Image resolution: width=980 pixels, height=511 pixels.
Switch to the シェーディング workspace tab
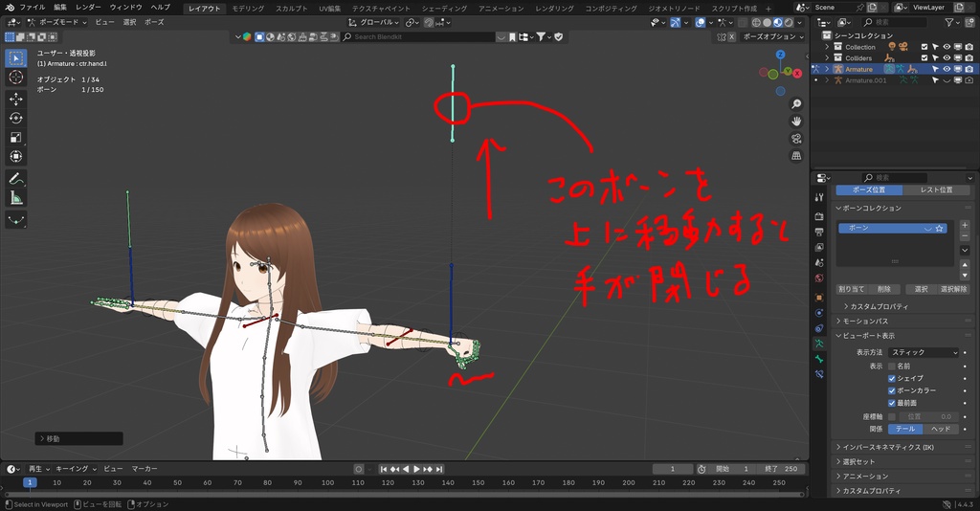444,8
